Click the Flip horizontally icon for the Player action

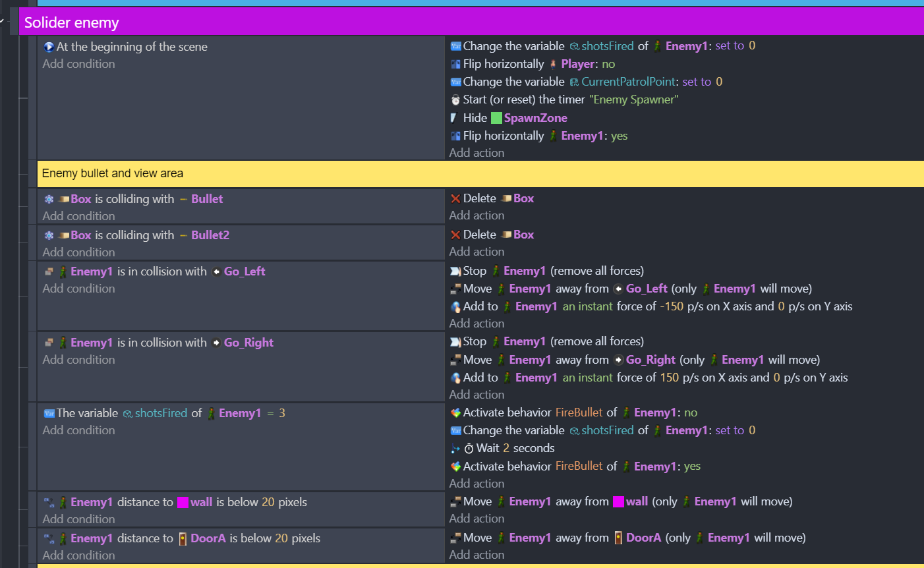455,63
